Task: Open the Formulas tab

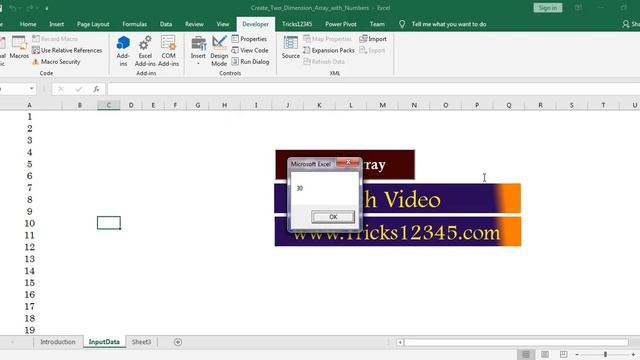Action: pos(135,24)
